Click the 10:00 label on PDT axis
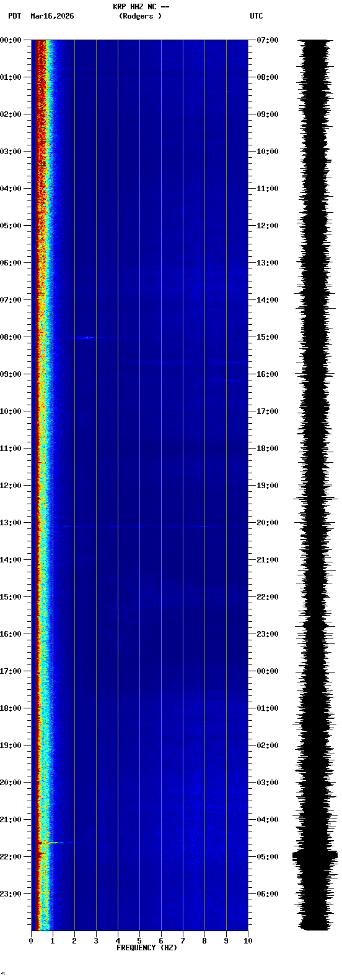 11,411
